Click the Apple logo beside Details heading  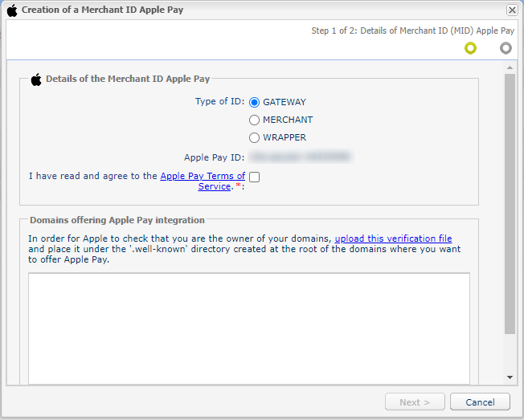[x=36, y=80]
